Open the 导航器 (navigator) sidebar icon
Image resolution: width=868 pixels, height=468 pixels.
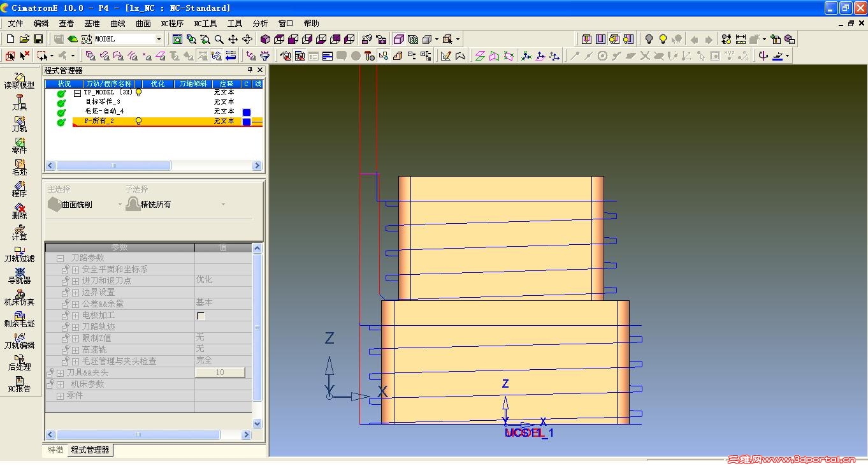click(x=19, y=275)
